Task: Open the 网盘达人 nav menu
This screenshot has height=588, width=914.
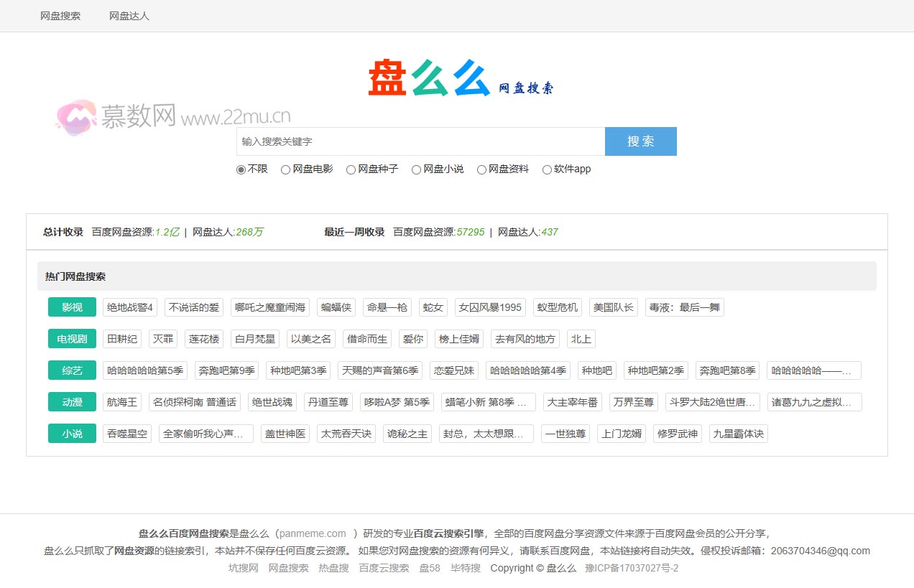Action: tap(128, 15)
